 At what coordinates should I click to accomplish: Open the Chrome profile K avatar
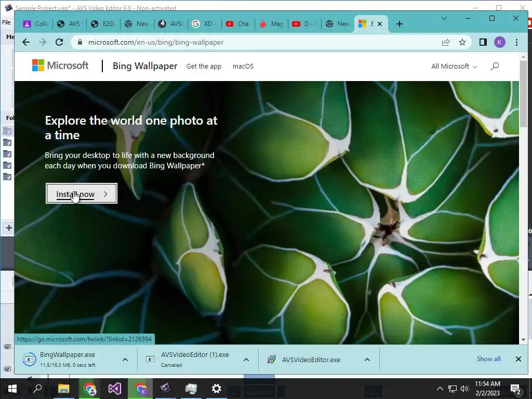tap(499, 42)
